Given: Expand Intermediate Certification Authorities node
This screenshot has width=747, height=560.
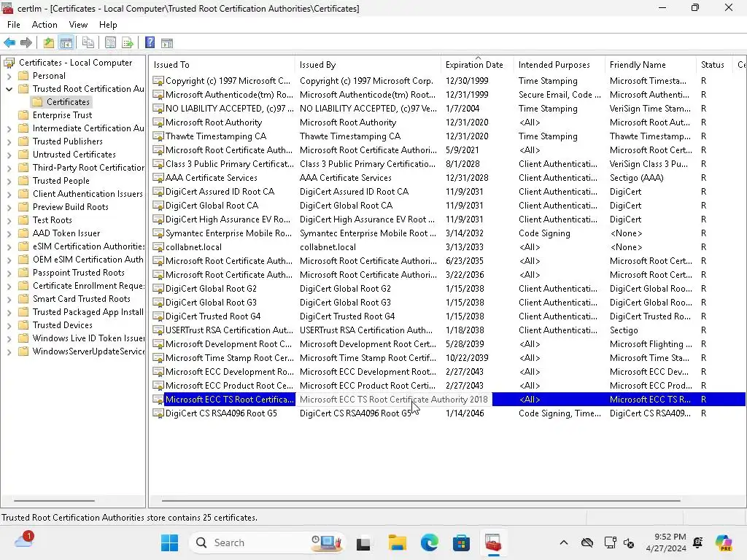Looking at the screenshot, I should coord(9,128).
